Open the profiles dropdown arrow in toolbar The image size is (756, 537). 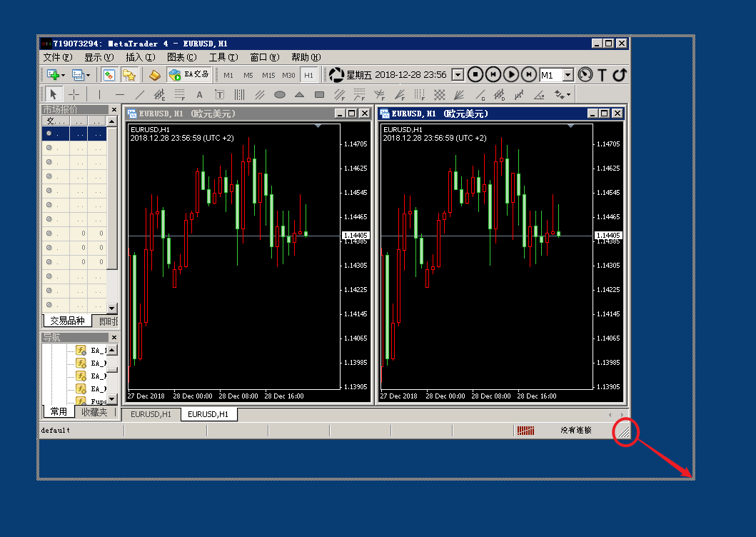point(88,75)
